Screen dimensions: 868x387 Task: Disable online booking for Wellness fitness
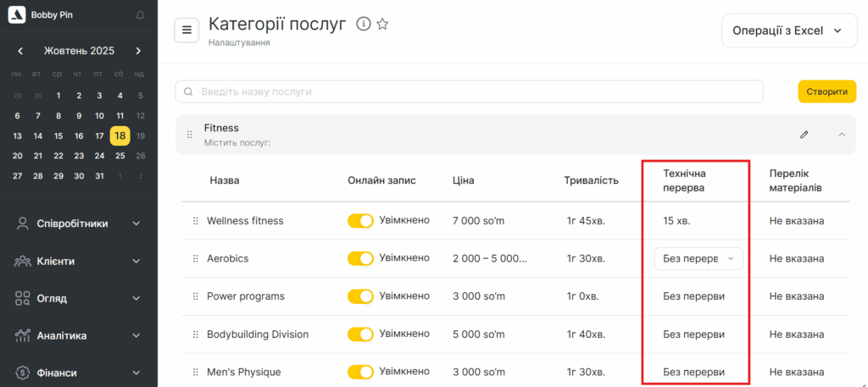[360, 221]
